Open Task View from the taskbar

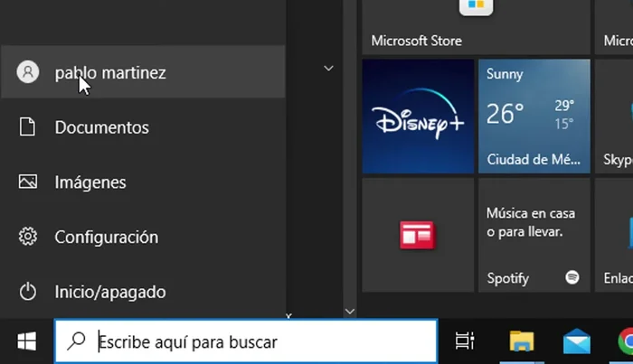pos(465,341)
